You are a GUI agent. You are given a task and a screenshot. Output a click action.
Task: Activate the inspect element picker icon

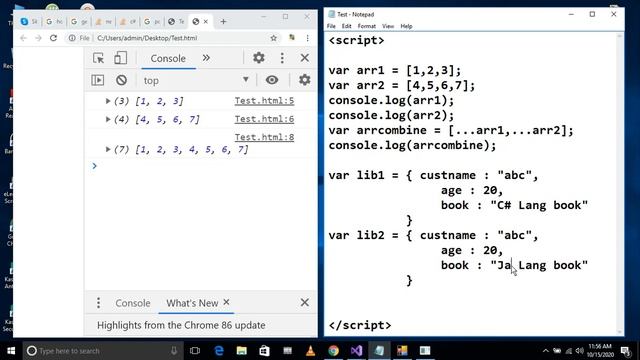(98, 58)
